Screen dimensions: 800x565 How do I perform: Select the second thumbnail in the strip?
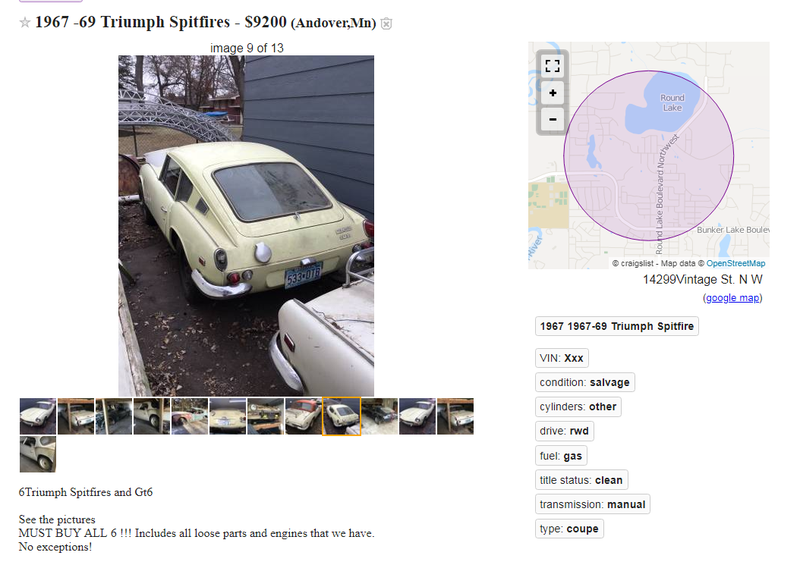click(76, 416)
